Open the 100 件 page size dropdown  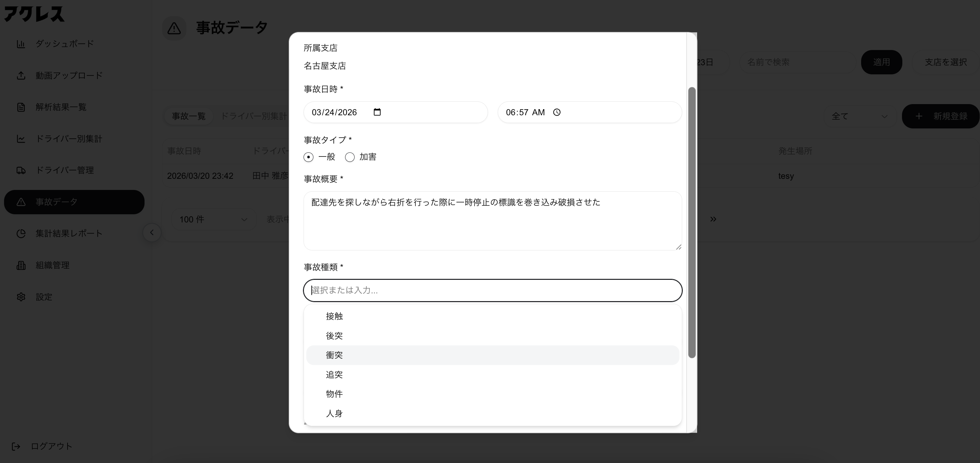[213, 219]
